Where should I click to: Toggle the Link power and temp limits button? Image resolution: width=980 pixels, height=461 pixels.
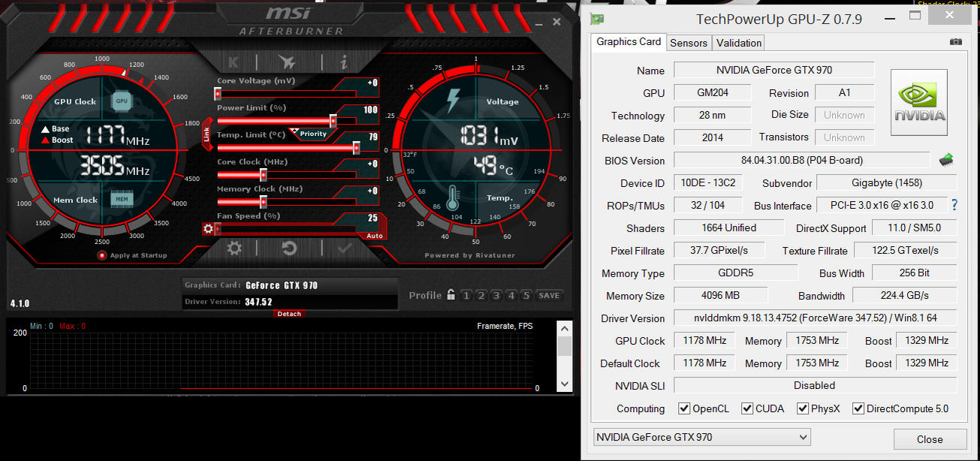pyautogui.click(x=207, y=134)
